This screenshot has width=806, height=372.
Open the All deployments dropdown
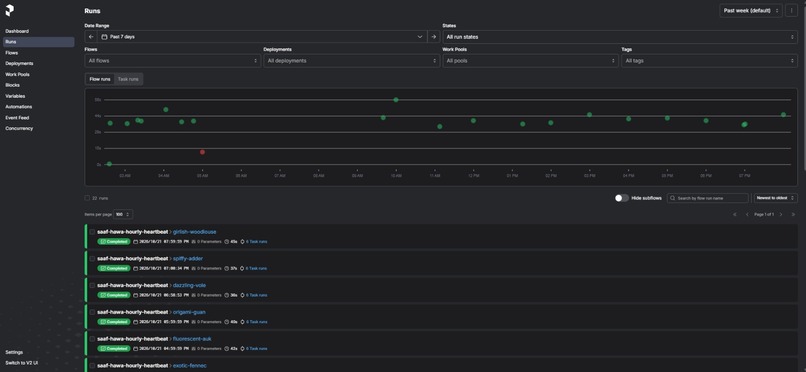coord(352,61)
